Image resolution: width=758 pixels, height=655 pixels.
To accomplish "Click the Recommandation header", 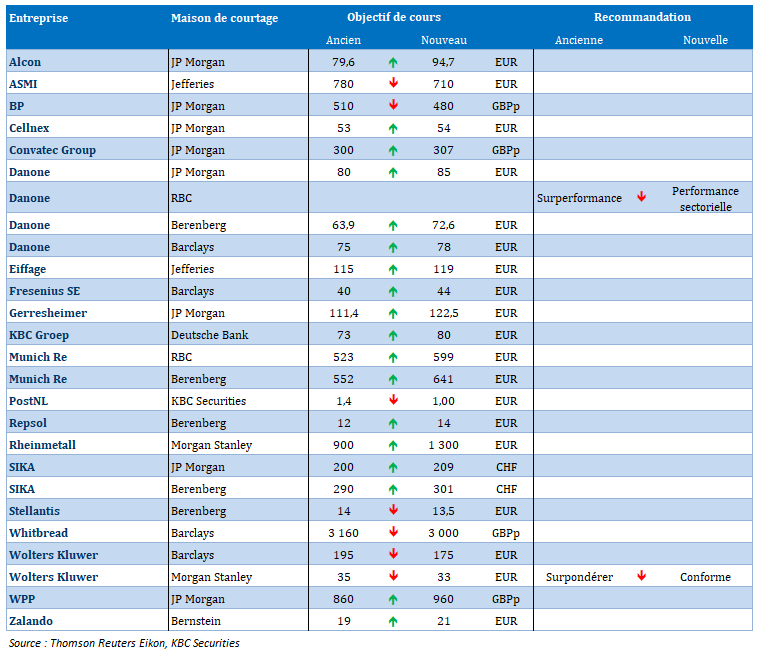I will click(642, 18).
